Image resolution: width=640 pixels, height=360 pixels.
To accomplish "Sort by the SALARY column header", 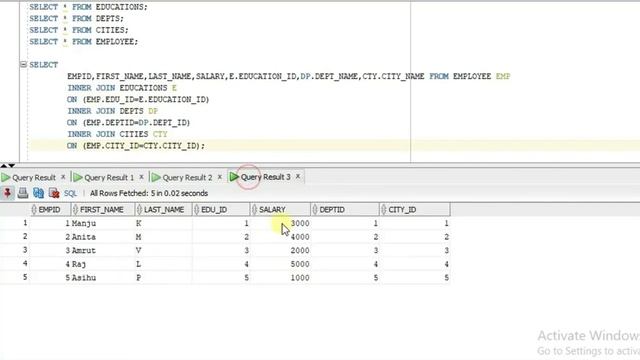I will coord(280,210).
